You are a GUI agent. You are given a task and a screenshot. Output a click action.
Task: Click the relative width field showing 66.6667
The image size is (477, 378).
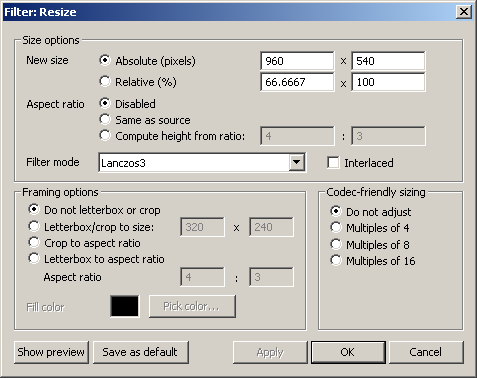(297, 82)
